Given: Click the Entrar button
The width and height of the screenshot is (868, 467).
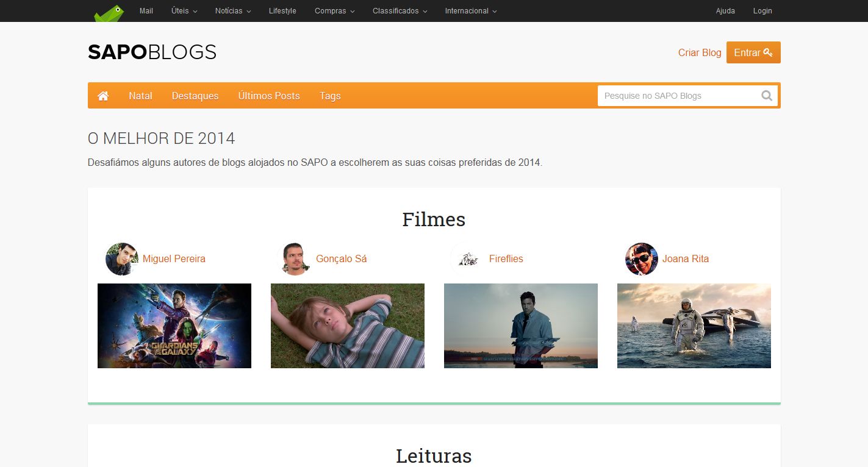Looking at the screenshot, I should click(753, 52).
